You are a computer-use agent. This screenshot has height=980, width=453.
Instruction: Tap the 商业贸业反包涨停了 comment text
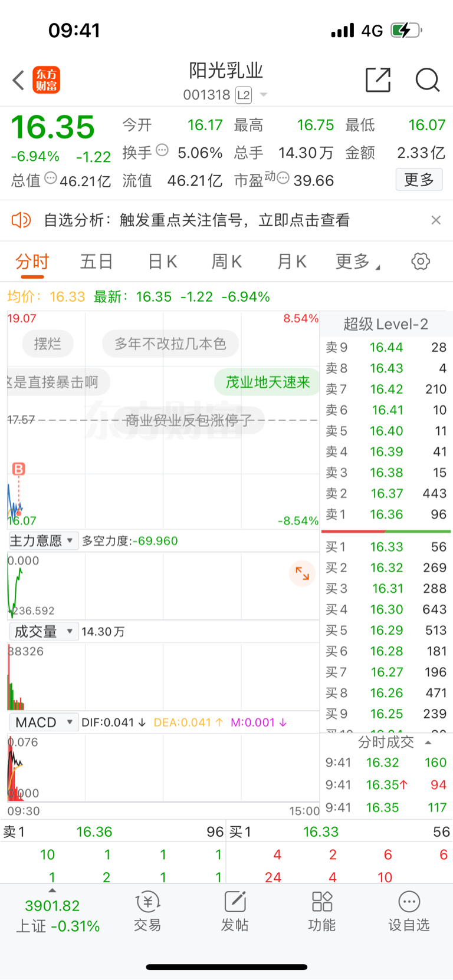pyautogui.click(x=189, y=420)
